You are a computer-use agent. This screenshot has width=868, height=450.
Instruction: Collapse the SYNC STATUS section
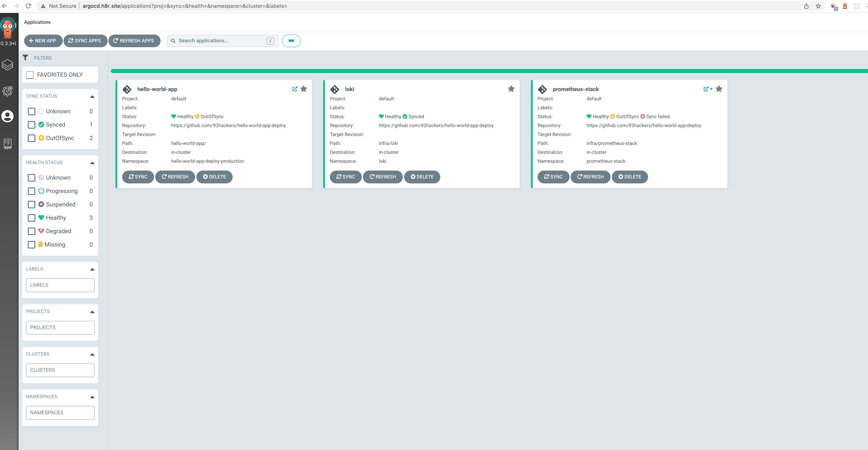point(92,96)
